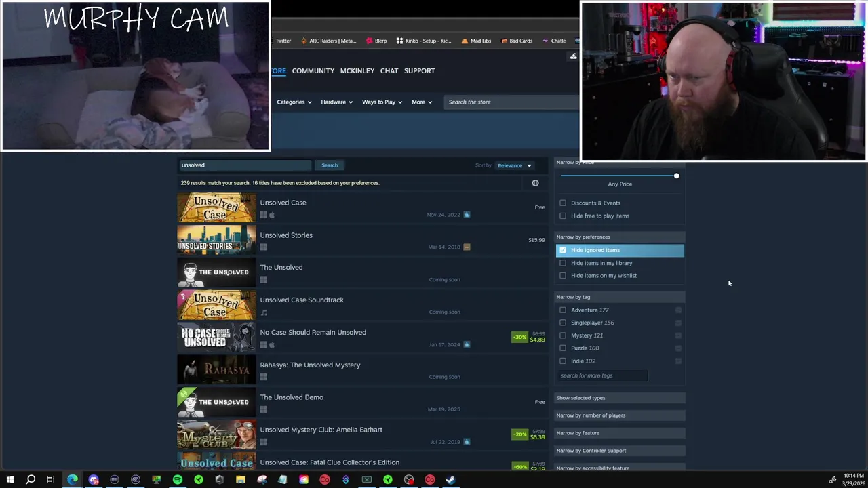Open the Blerp bookmark

(x=376, y=41)
